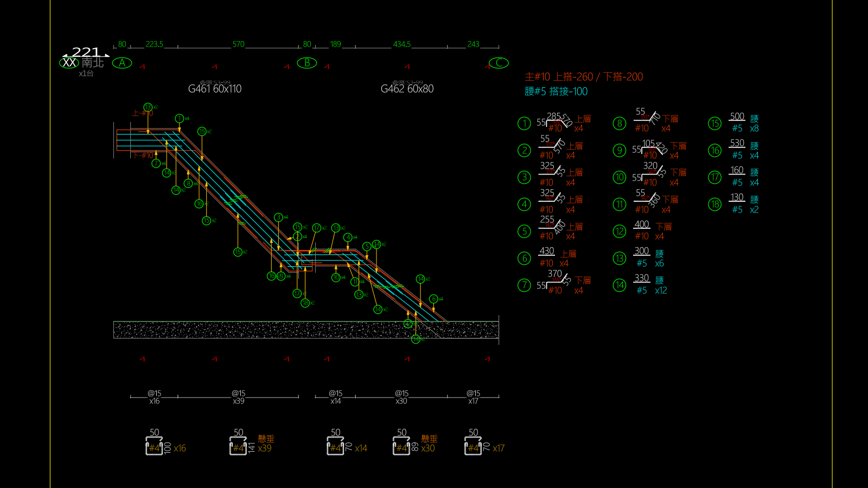The width and height of the screenshot is (868, 488).
Task: Select the upper-left 上#10 label on beam
Action: point(142,113)
